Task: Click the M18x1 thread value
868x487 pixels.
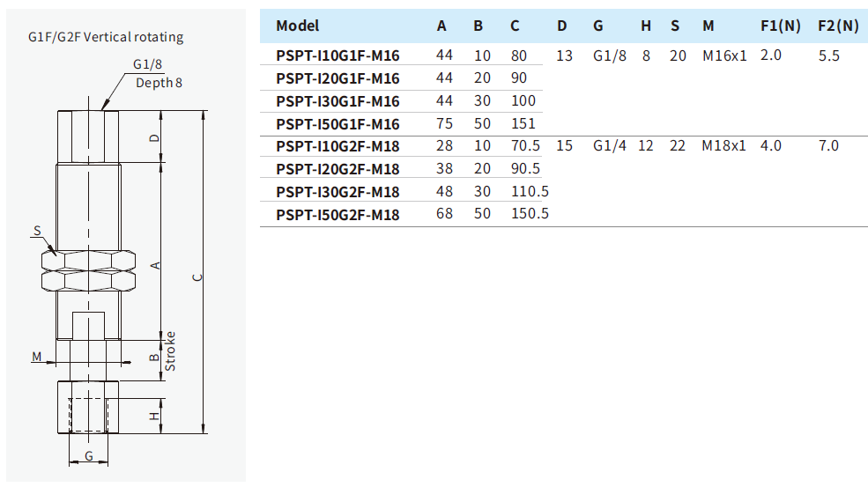Action: tap(724, 146)
